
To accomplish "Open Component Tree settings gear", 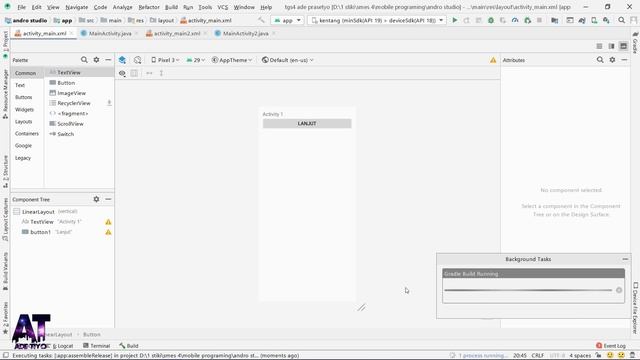I will pos(96,199).
